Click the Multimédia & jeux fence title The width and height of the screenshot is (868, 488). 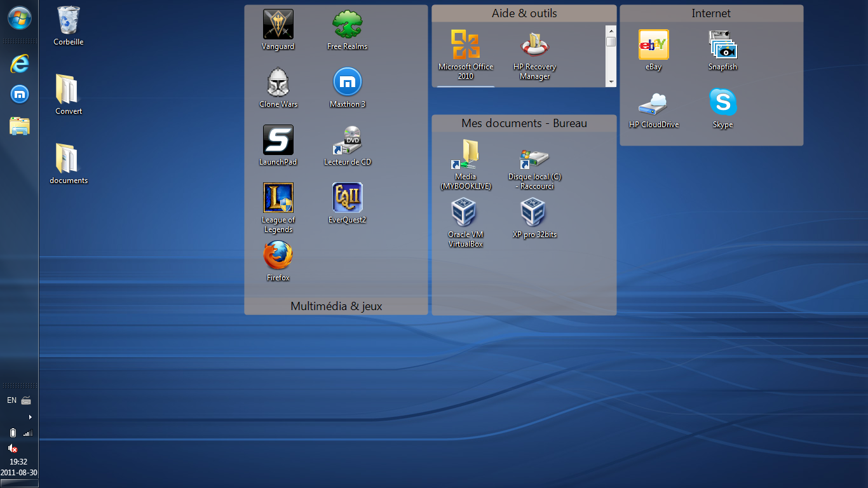pos(336,306)
